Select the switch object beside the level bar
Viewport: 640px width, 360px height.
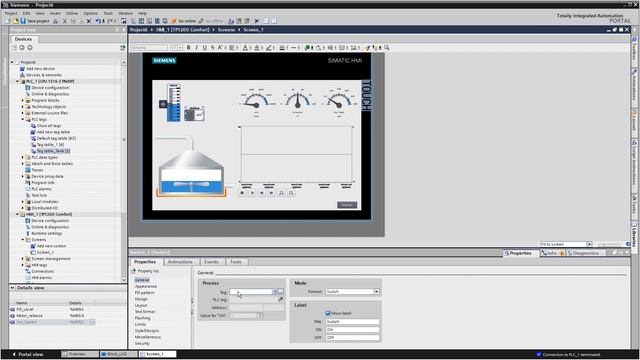pyautogui.click(x=194, y=114)
